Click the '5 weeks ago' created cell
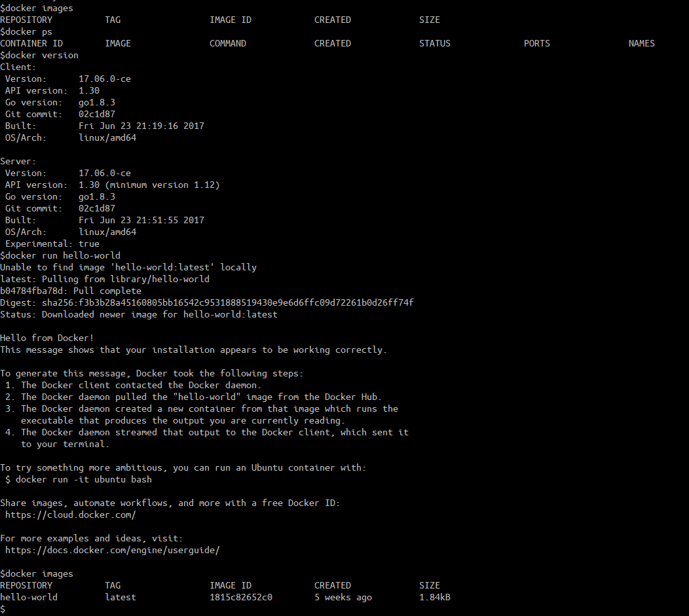This screenshot has height=616, width=689. click(x=343, y=597)
